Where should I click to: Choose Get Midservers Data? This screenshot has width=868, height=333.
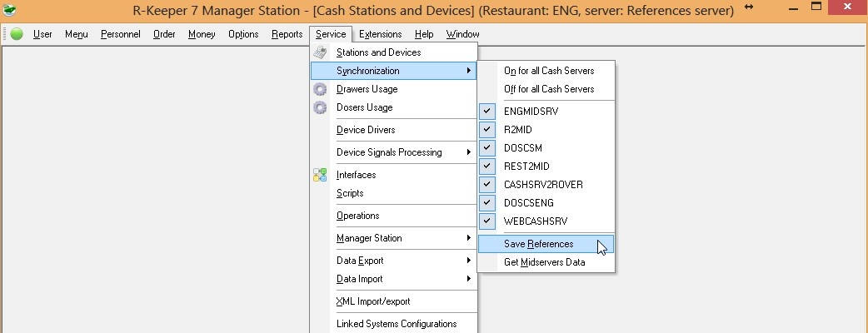point(544,262)
